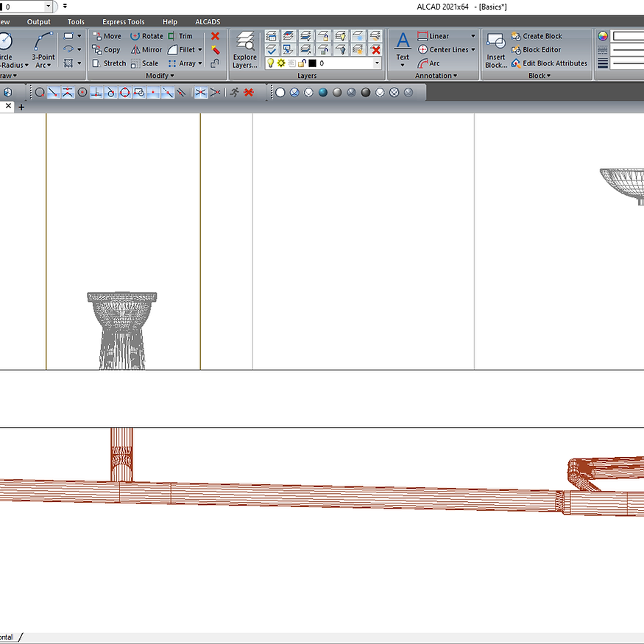This screenshot has width=644, height=644.
Task: Expand the Fillet dropdown arrow
Action: pos(200,50)
